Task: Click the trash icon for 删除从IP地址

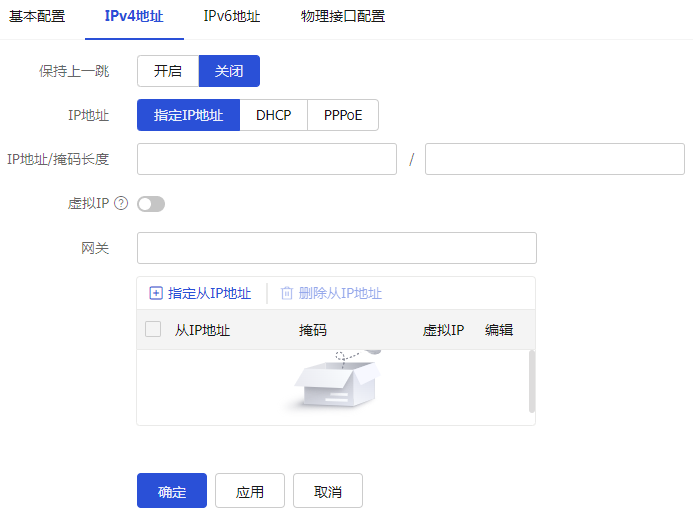Action: click(x=287, y=293)
